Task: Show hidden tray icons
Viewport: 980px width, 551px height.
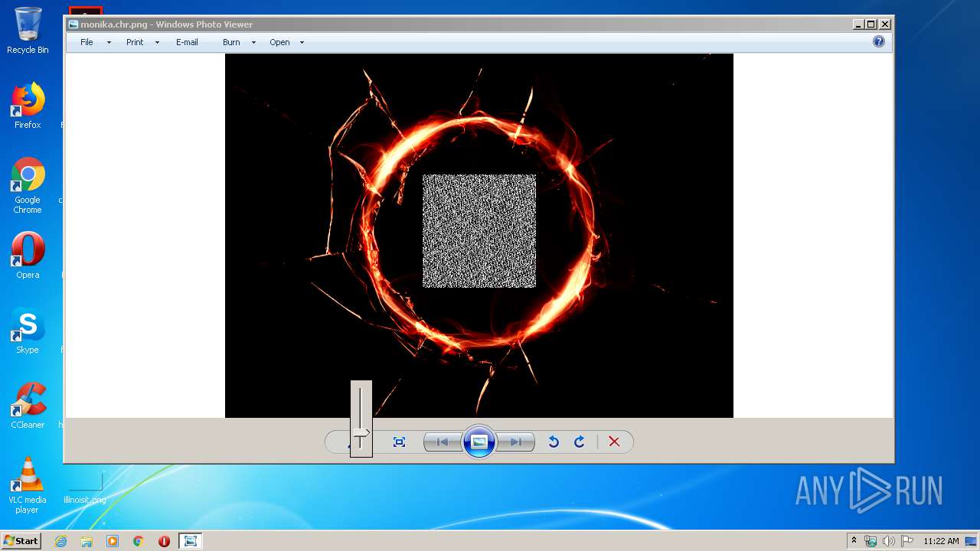Action: click(854, 541)
